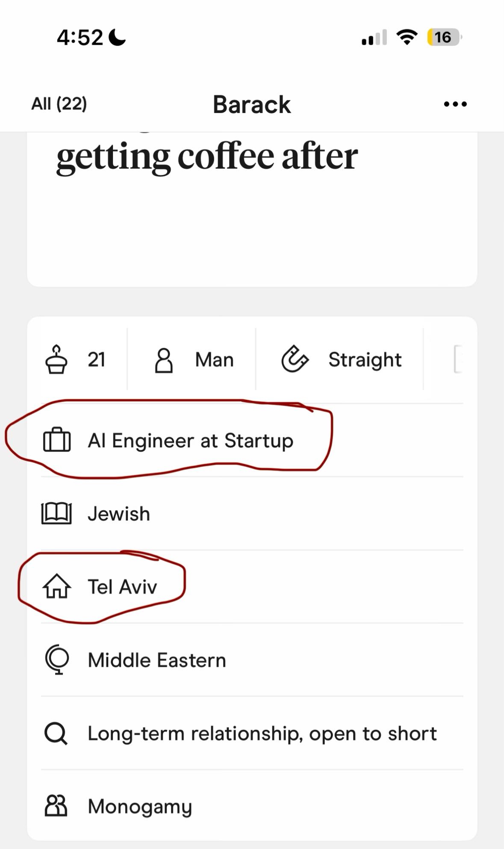Tap the Barack profile name header
Screen dimensions: 504x849
click(252, 104)
